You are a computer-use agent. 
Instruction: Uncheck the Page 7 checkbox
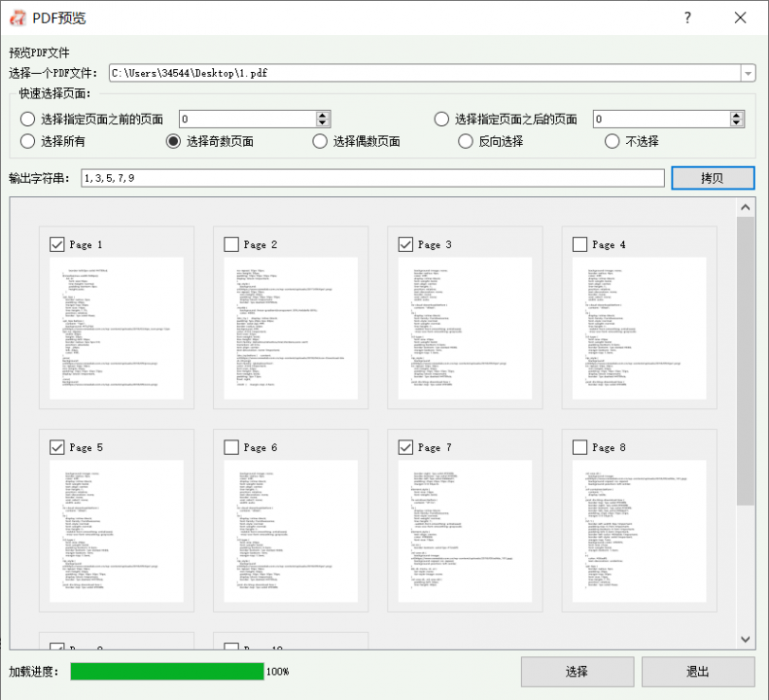click(x=405, y=447)
